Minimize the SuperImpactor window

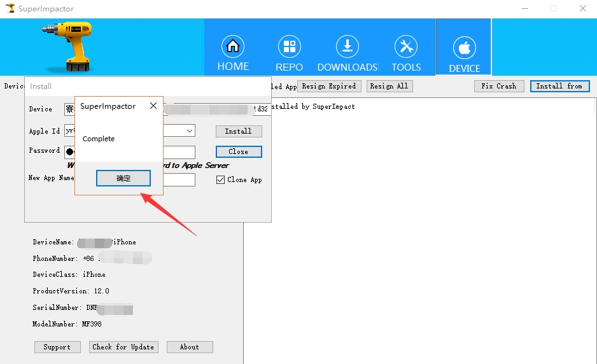[x=525, y=8]
